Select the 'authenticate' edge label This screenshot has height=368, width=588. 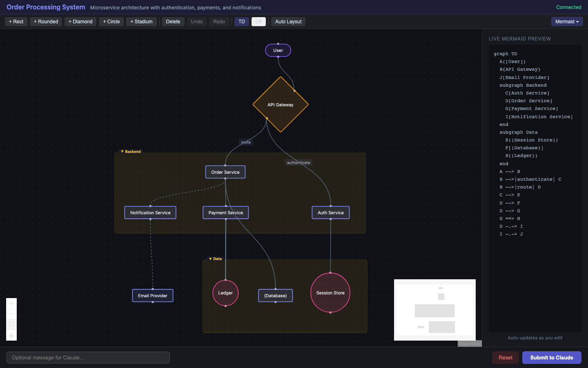click(298, 163)
